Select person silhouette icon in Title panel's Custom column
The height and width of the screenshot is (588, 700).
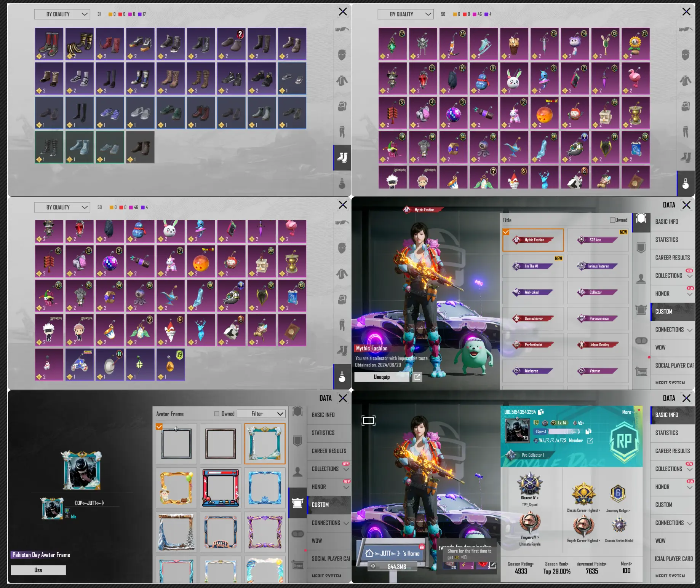[x=641, y=279]
